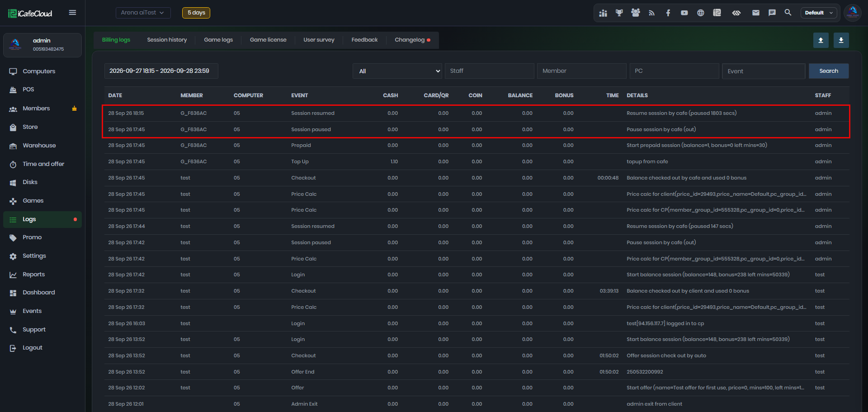The height and width of the screenshot is (412, 868).
Task: Switch to the Session history tab
Action: click(167, 40)
